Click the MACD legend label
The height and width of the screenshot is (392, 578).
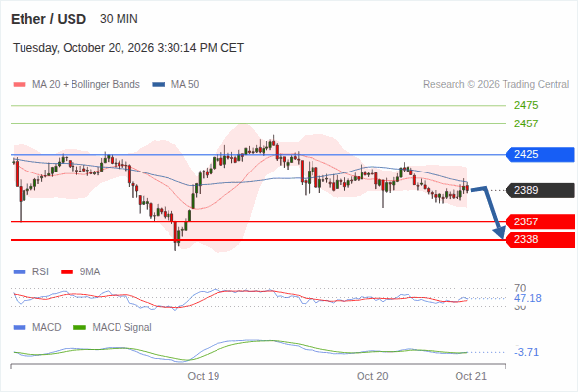46,328
